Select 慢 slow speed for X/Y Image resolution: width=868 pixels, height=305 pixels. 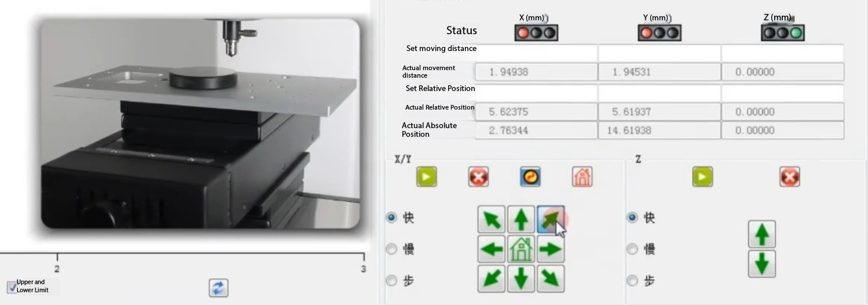(391, 249)
